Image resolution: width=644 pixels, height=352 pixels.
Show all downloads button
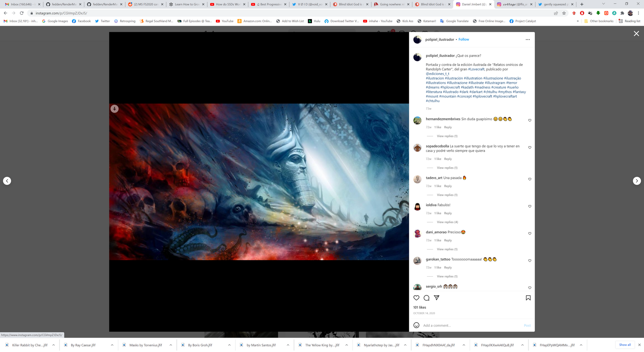(x=625, y=345)
